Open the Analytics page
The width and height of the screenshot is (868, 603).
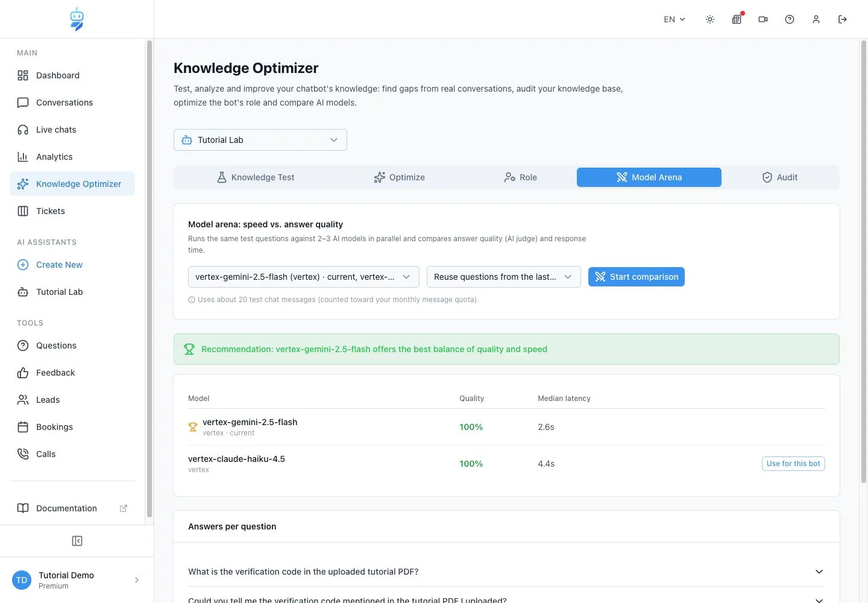coord(72,157)
